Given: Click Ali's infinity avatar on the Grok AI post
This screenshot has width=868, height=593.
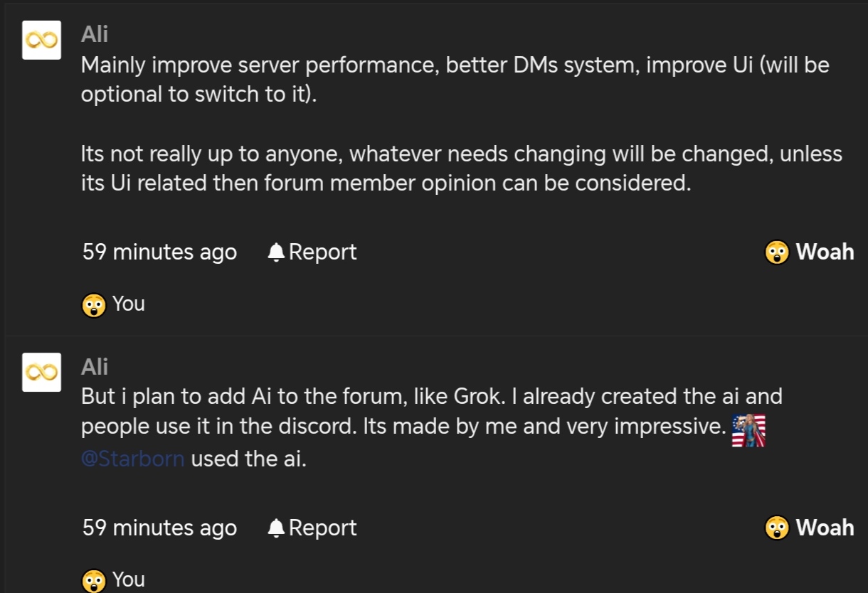Looking at the screenshot, I should point(41,372).
